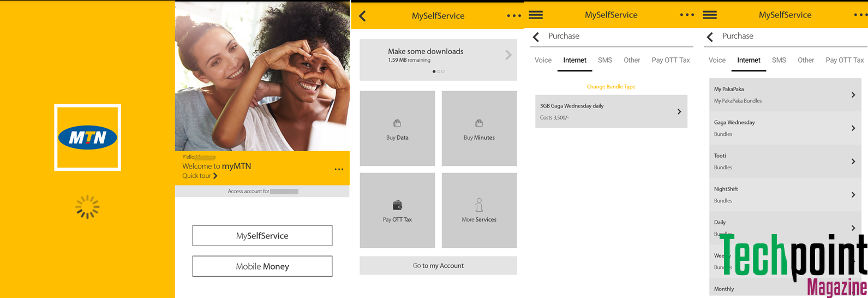
Task: Click the Quick tour arrow chevron
Action: (x=215, y=176)
